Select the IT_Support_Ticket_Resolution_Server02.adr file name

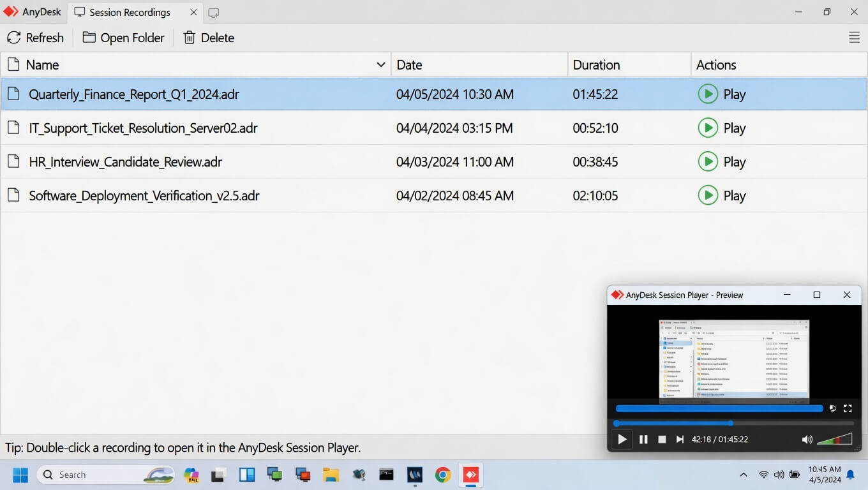tap(143, 128)
